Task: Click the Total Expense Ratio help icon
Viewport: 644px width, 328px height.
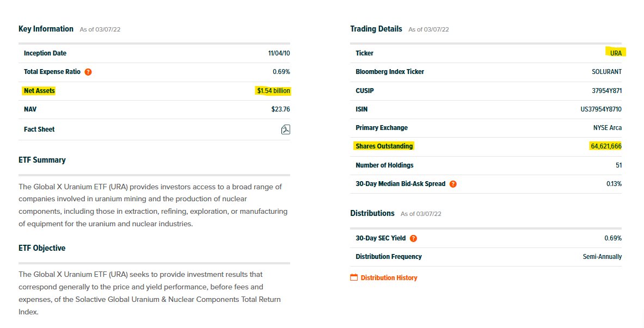Action: click(x=88, y=72)
